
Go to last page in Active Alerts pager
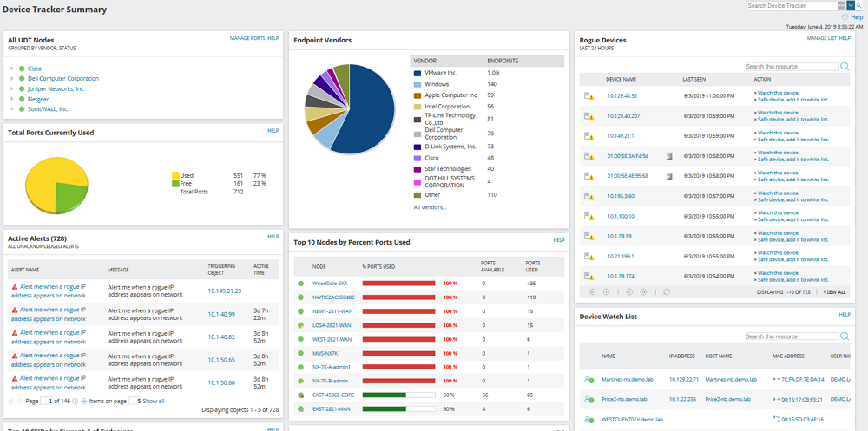(x=84, y=402)
